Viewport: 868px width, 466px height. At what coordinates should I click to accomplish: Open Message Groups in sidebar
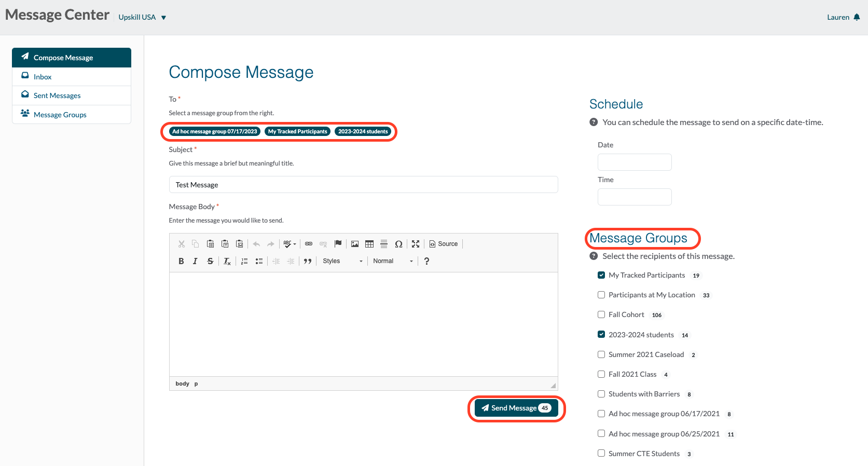point(72,115)
